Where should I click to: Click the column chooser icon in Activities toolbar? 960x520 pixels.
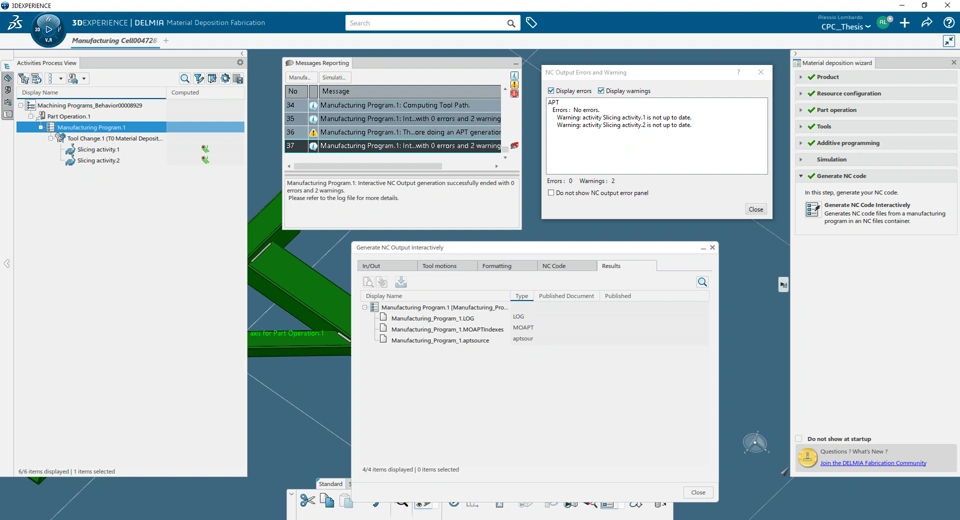pyautogui.click(x=212, y=78)
